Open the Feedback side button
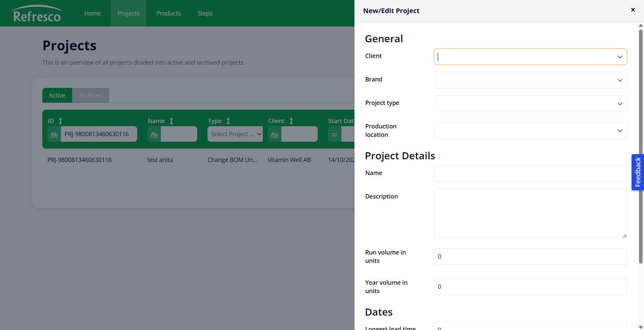644x330 pixels. 638,172
